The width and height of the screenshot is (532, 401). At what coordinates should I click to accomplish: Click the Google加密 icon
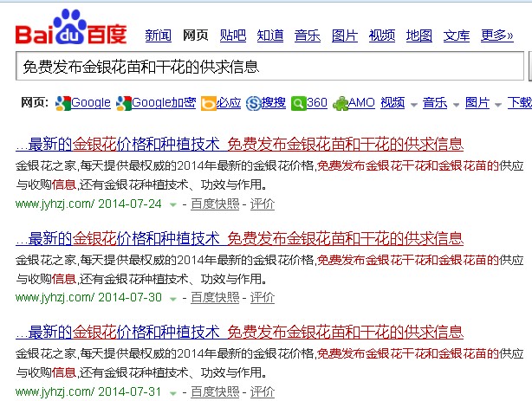124,103
